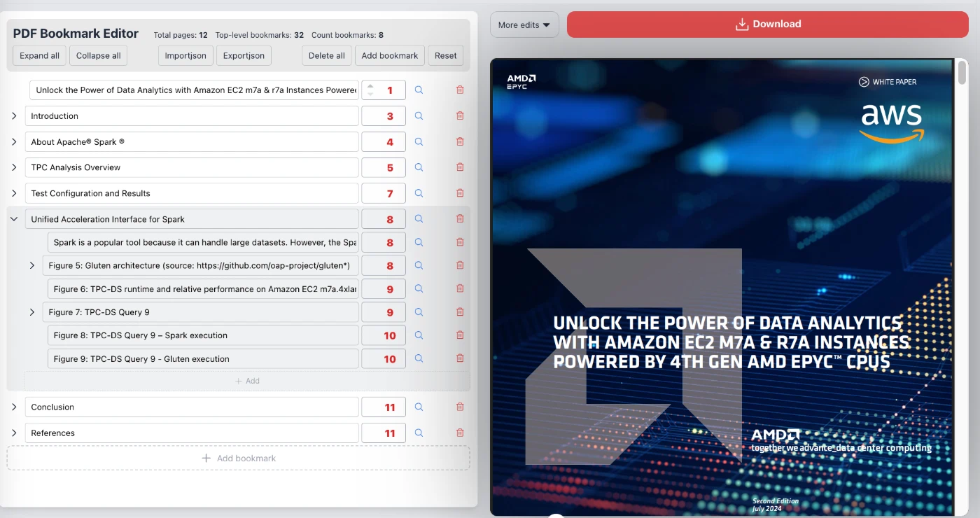This screenshot has height=518, width=980.
Task: Open the search icon beside Introduction bookmark
Action: point(419,115)
